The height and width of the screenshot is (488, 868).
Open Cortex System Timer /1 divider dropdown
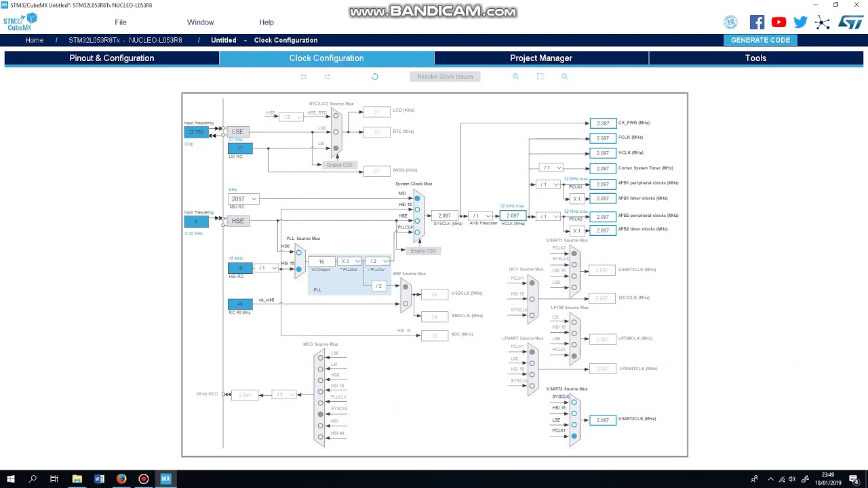click(x=551, y=167)
